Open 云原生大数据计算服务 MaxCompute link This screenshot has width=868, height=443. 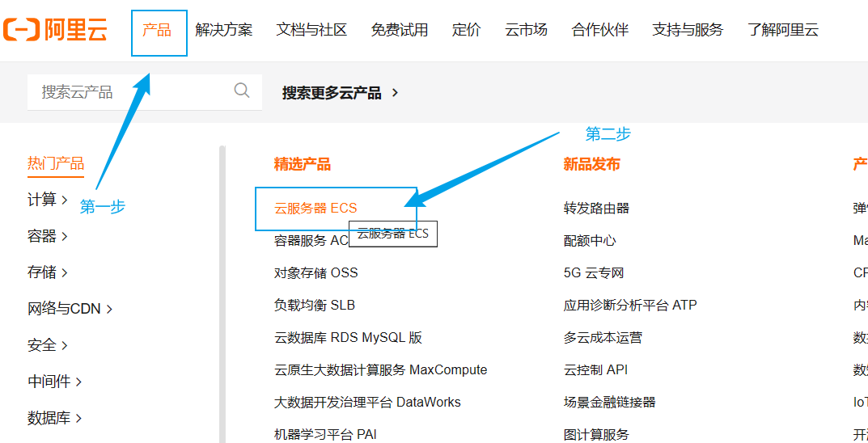[381, 370]
